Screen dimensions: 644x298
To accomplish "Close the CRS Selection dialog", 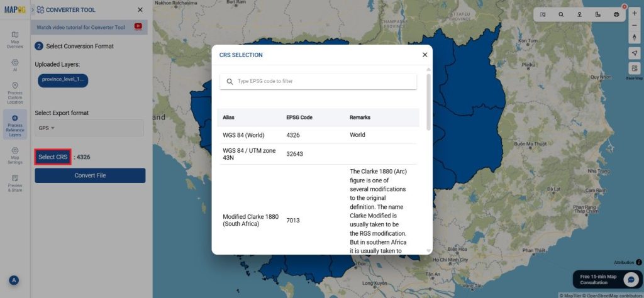I will [x=425, y=55].
